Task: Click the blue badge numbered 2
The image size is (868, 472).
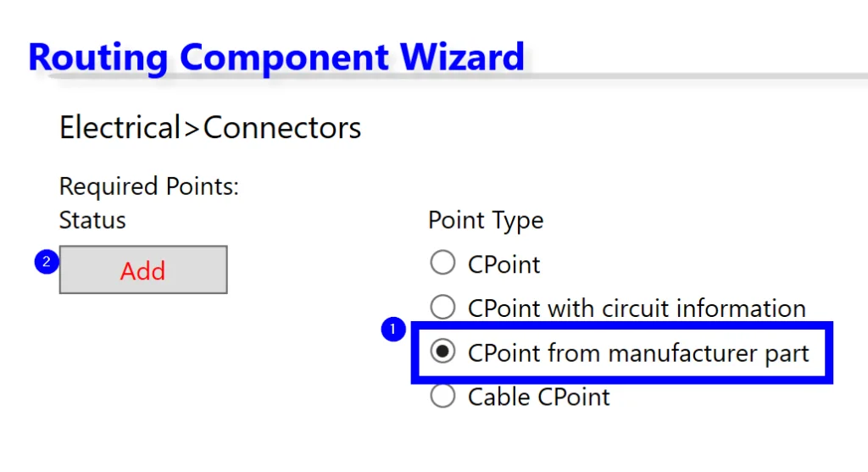Action: pyautogui.click(x=46, y=262)
